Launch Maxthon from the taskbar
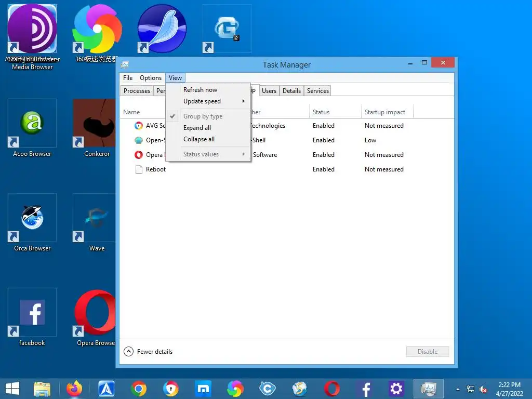 click(x=203, y=389)
